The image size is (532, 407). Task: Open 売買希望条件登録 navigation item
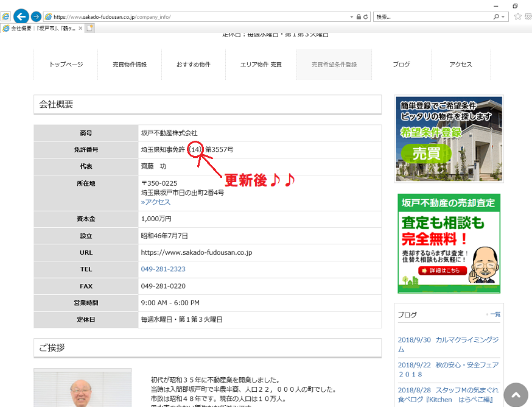pyautogui.click(x=334, y=65)
